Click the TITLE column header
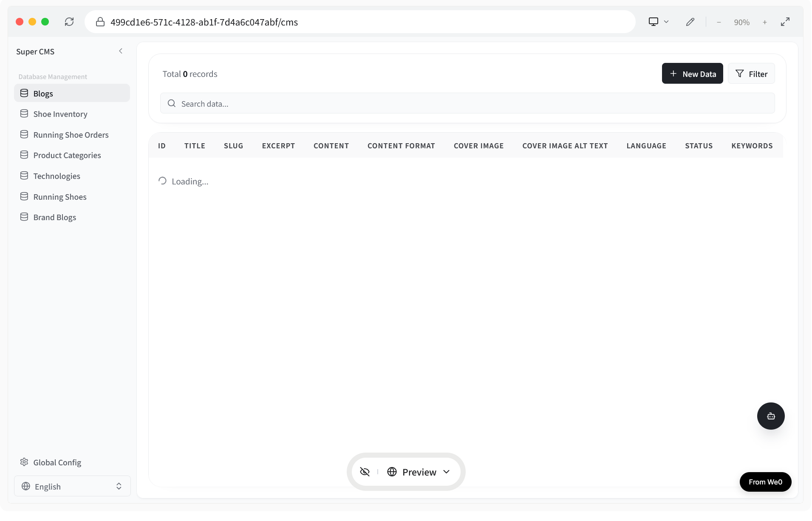The image size is (812, 521). point(195,146)
